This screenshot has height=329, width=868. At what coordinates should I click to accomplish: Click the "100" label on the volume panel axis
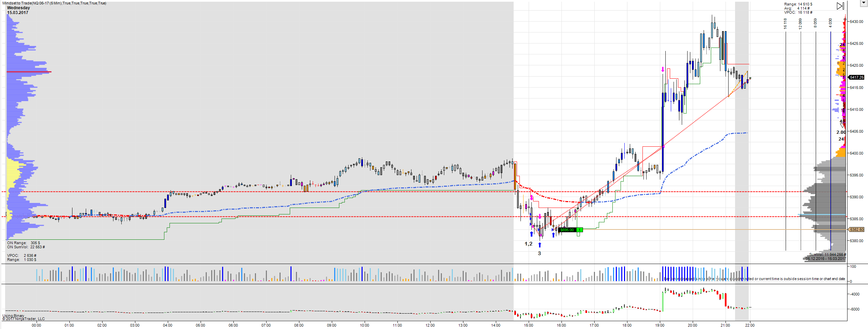point(853,266)
